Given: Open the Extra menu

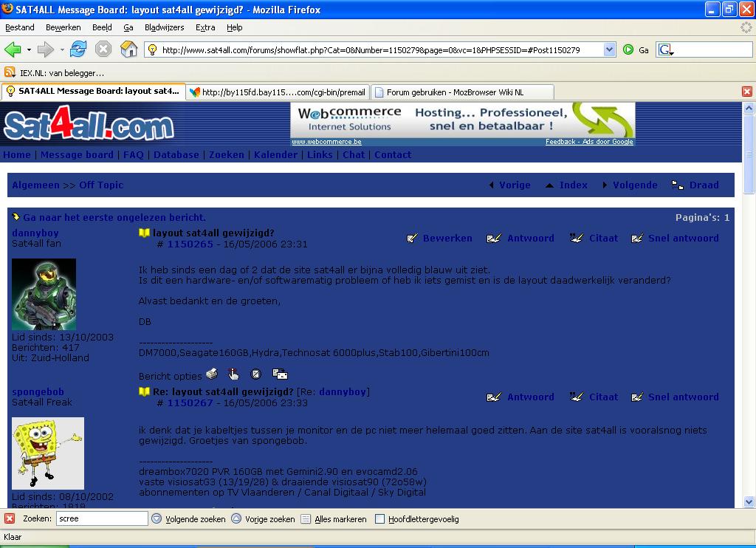Looking at the screenshot, I should 205,27.
